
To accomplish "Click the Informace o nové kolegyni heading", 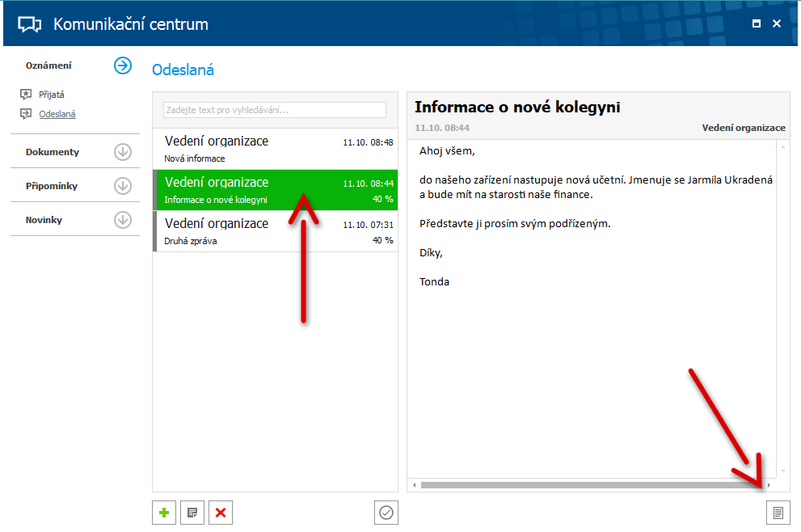I will pos(517,108).
